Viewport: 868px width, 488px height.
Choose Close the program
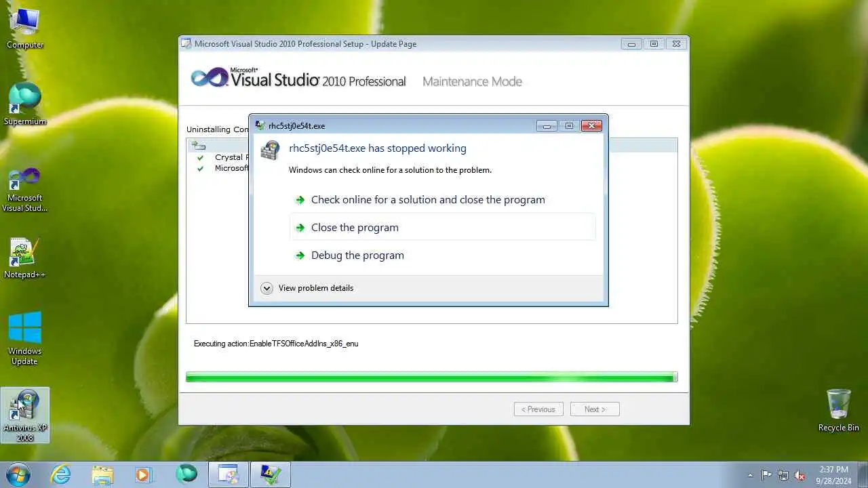click(442, 227)
